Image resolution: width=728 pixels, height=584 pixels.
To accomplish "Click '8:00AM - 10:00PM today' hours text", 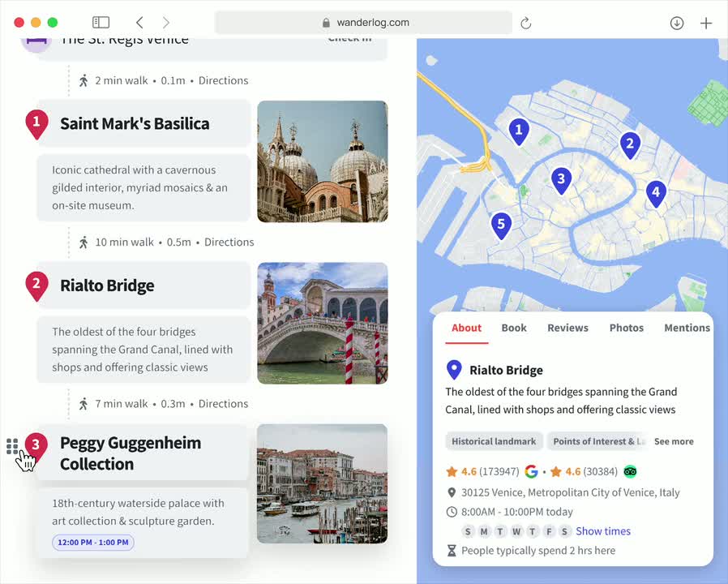I will (x=516, y=512).
